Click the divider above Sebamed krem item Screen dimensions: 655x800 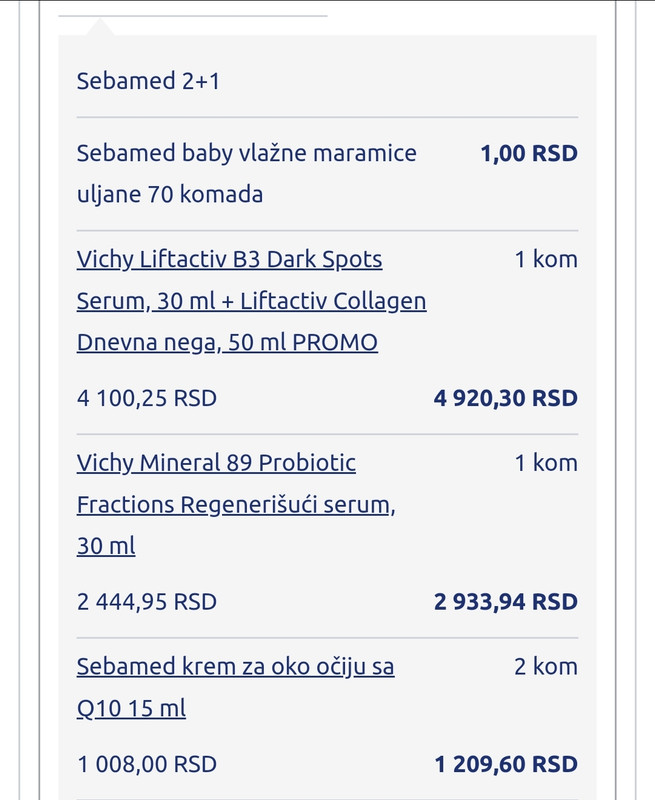pyautogui.click(x=327, y=637)
